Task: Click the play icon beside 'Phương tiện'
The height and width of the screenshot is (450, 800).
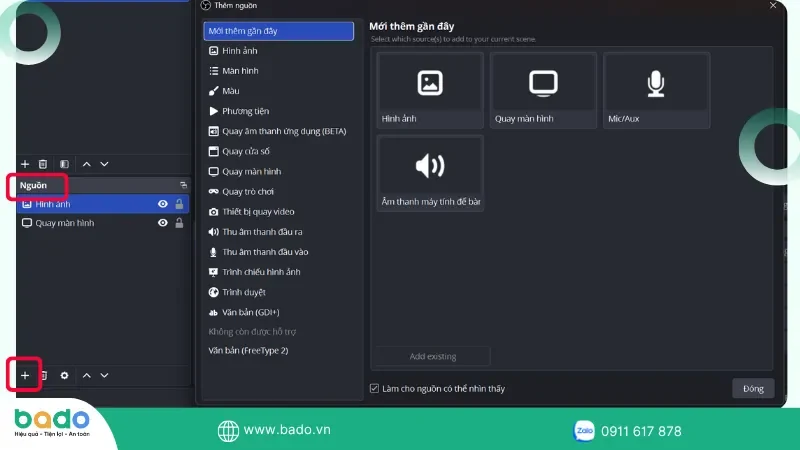Action: point(213,111)
